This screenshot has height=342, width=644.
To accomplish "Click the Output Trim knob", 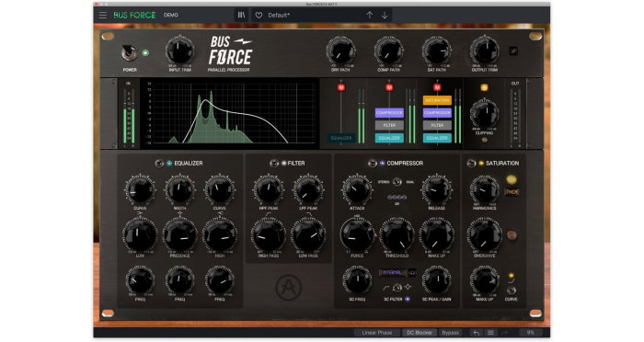I will [485, 50].
